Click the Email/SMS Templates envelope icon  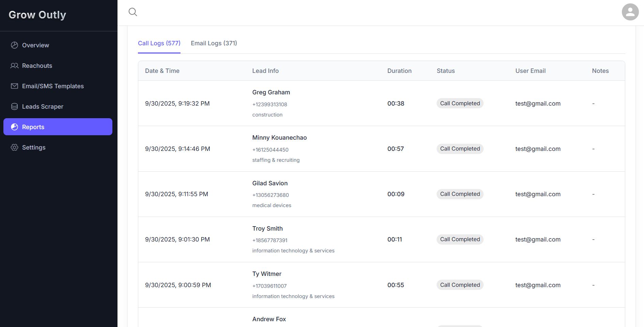(x=14, y=86)
